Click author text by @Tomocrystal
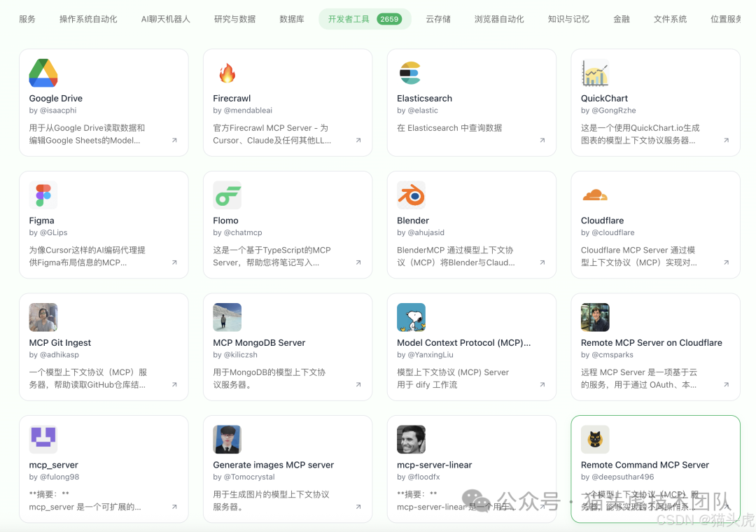Image resolution: width=756 pixels, height=532 pixels. [244, 477]
